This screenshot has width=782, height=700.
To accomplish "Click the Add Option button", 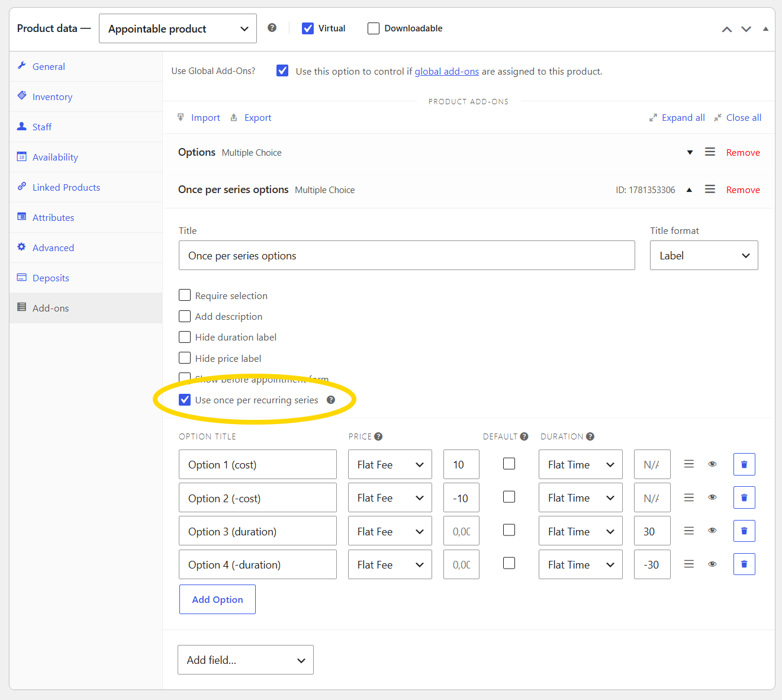I will 217,599.
